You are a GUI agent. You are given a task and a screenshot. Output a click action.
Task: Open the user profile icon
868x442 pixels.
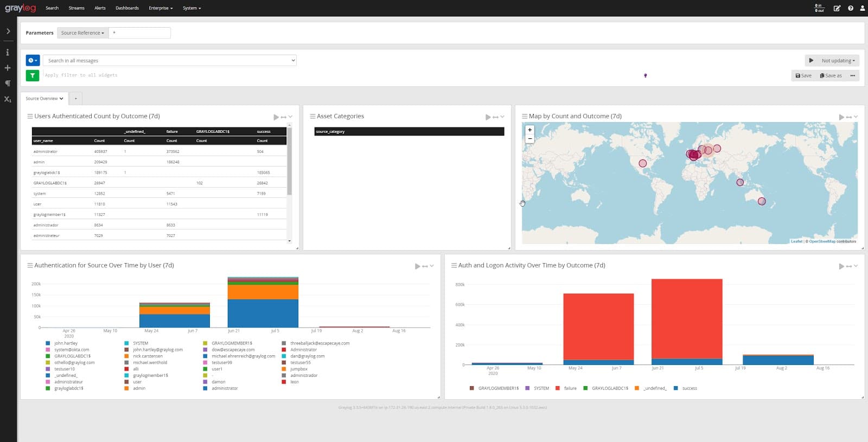point(862,8)
